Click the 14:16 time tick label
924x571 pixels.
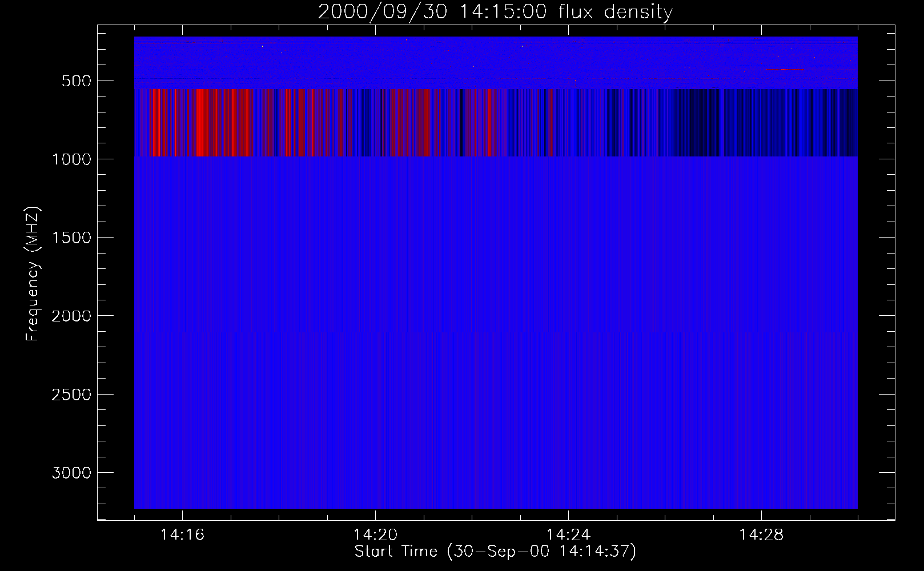pos(182,535)
